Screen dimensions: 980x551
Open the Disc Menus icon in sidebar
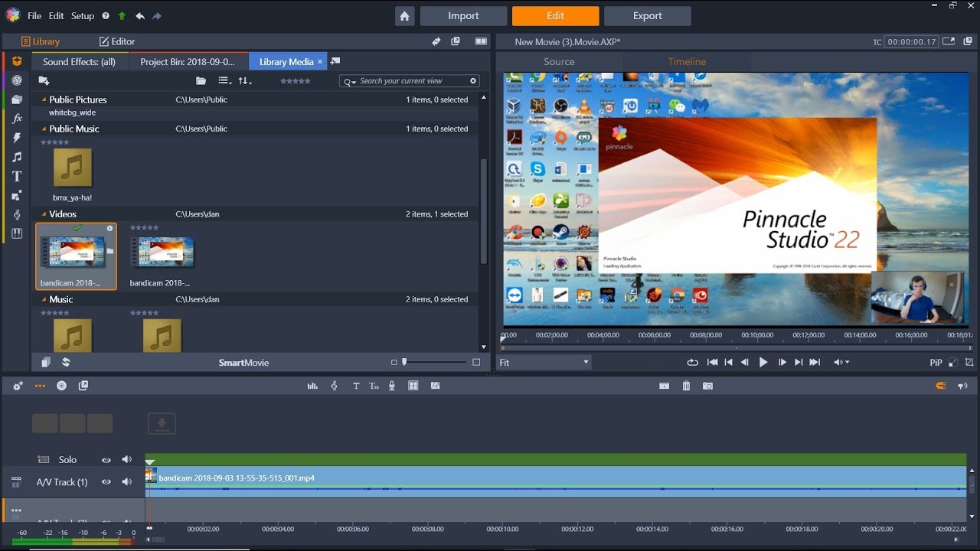pos(16,233)
